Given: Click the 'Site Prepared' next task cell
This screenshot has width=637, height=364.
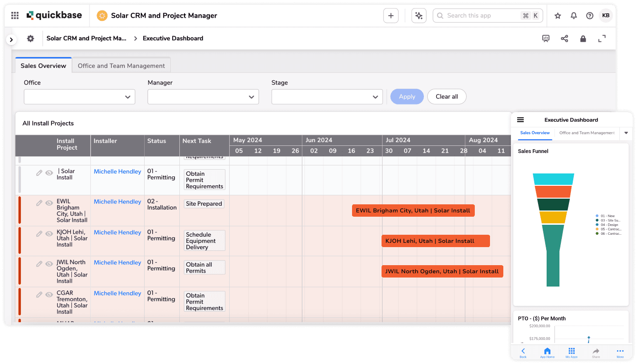Looking at the screenshot, I should coord(204,204).
